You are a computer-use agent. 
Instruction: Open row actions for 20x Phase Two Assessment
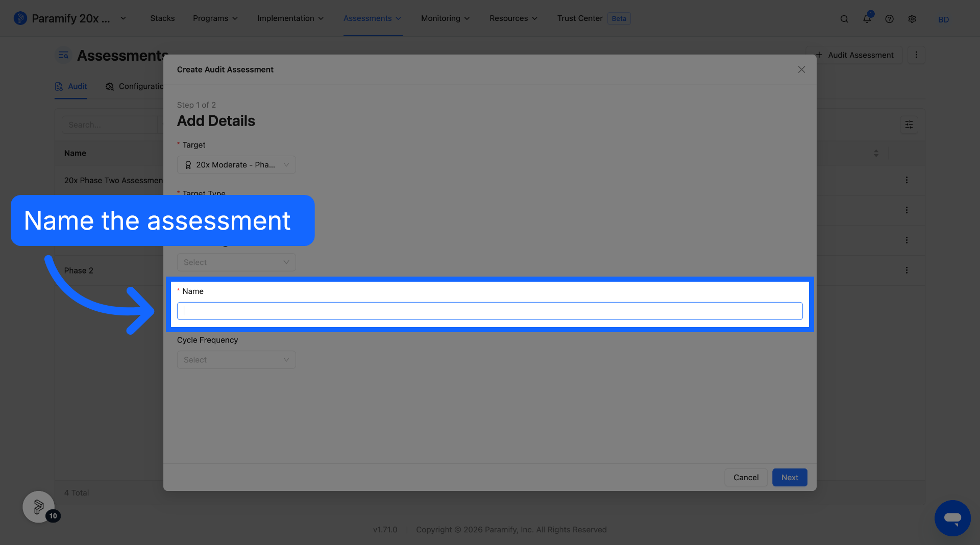pyautogui.click(x=906, y=180)
